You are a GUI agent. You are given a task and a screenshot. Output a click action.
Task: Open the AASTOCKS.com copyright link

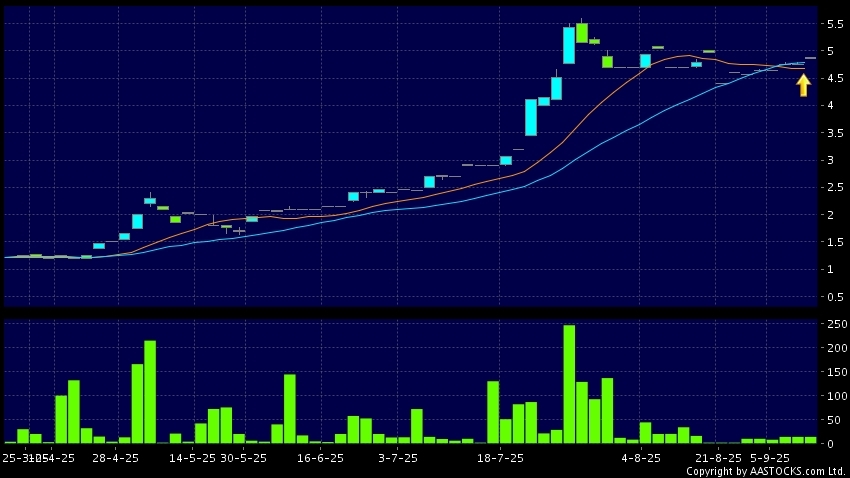pos(766,471)
